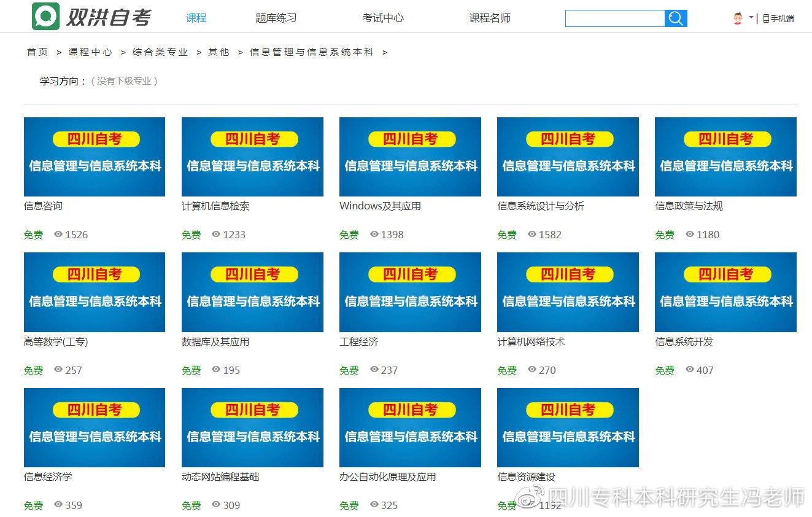
Task: Click the eye views icon beside 1180
Action: [x=690, y=234]
